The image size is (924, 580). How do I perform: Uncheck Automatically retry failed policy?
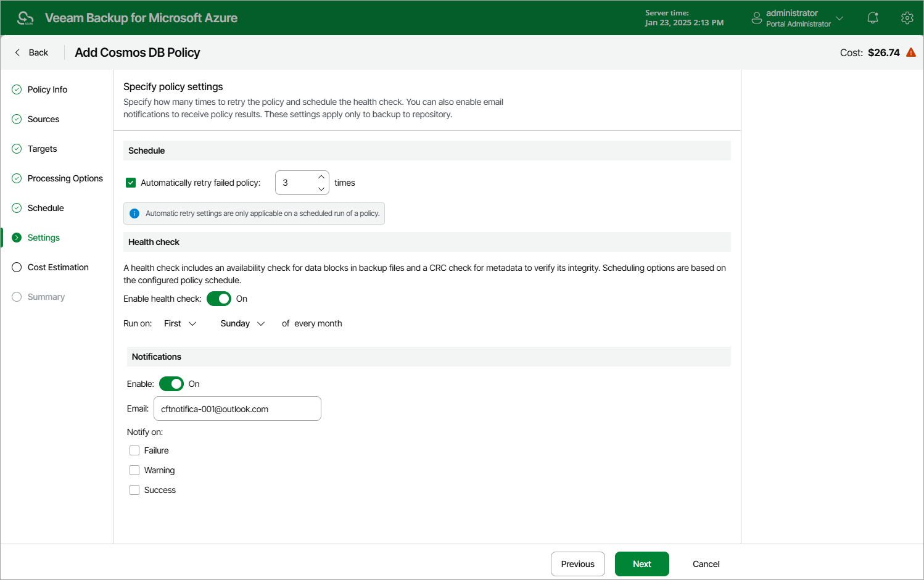(x=131, y=183)
